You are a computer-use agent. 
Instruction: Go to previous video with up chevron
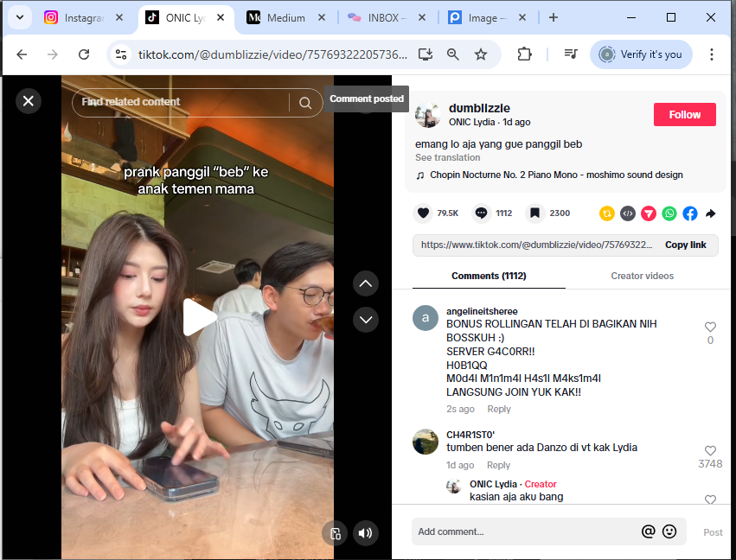pyautogui.click(x=366, y=283)
